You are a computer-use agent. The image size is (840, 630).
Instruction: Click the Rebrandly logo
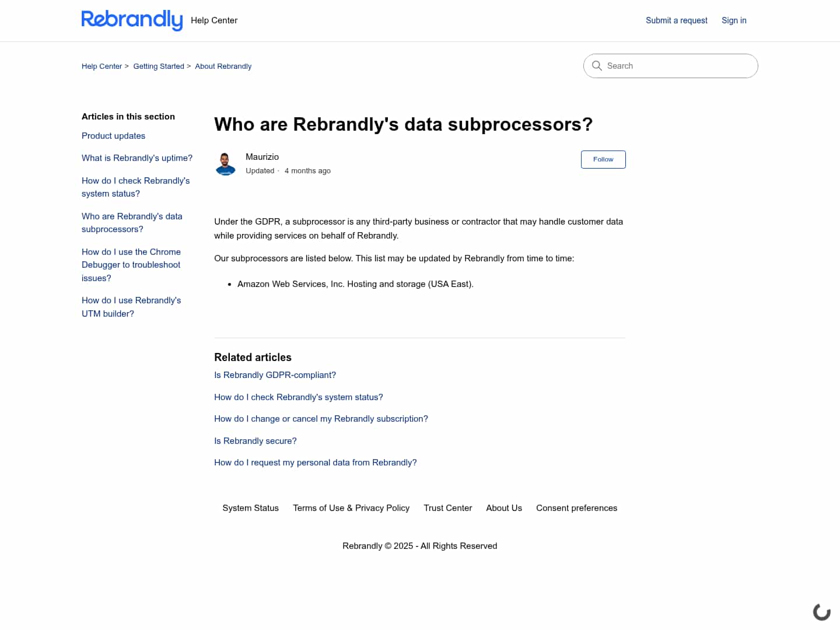click(132, 20)
